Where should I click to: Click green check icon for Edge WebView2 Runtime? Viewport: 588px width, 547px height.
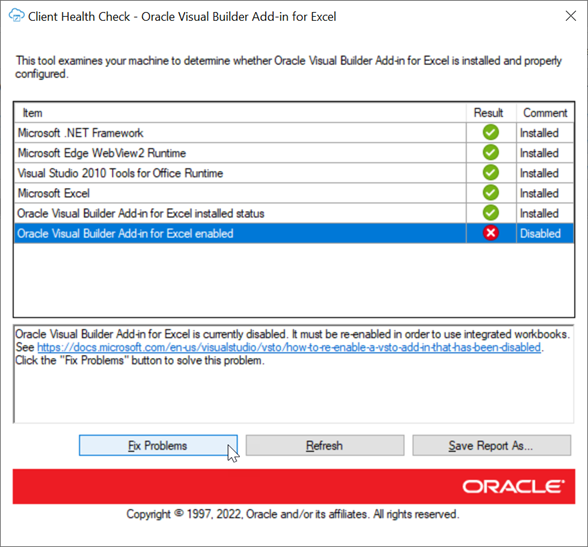coord(490,153)
